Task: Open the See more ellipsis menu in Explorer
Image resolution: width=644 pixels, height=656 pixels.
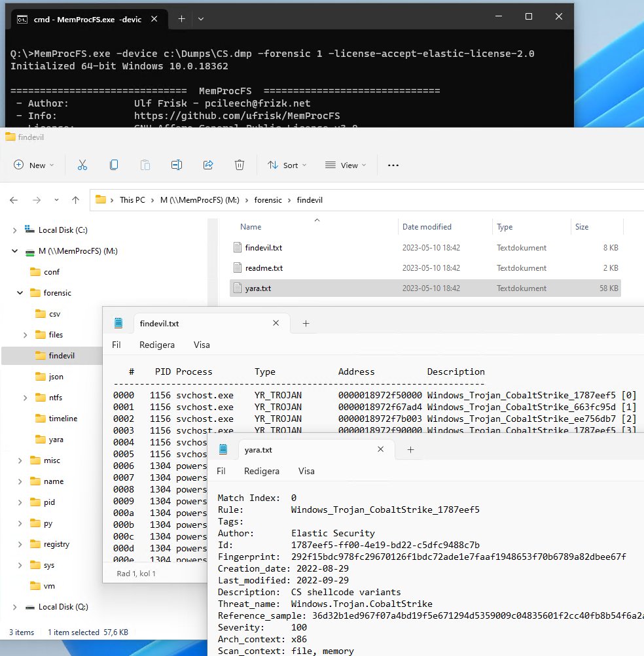Action: 393,165
